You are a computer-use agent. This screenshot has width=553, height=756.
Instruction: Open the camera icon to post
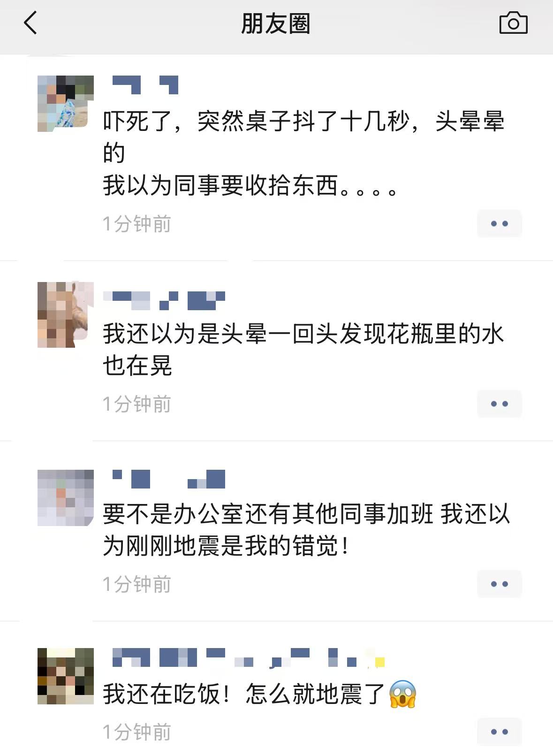tap(513, 23)
